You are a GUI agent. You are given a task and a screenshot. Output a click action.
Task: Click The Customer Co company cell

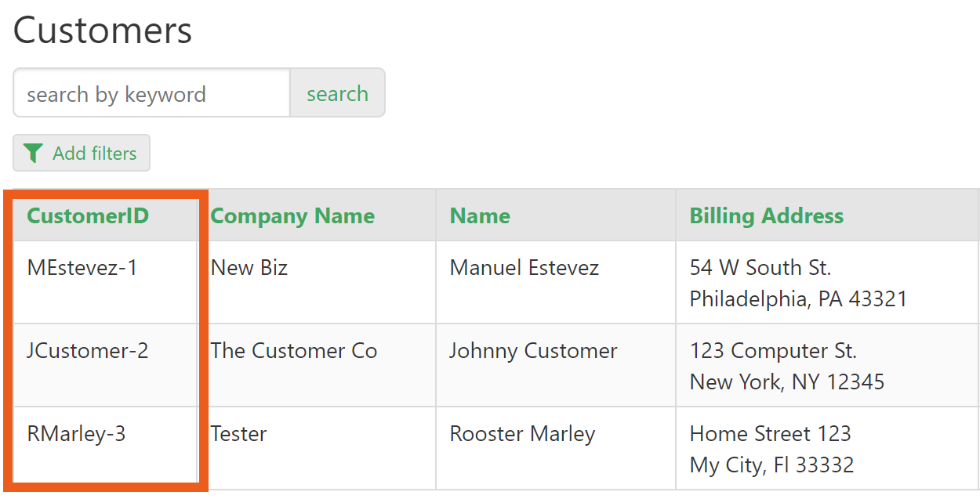tap(294, 351)
